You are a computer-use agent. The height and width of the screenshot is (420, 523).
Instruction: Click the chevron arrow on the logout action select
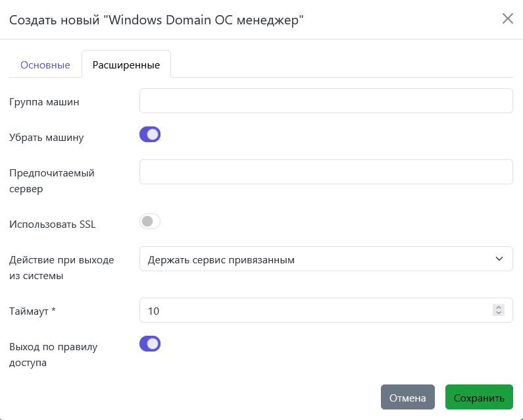499,259
